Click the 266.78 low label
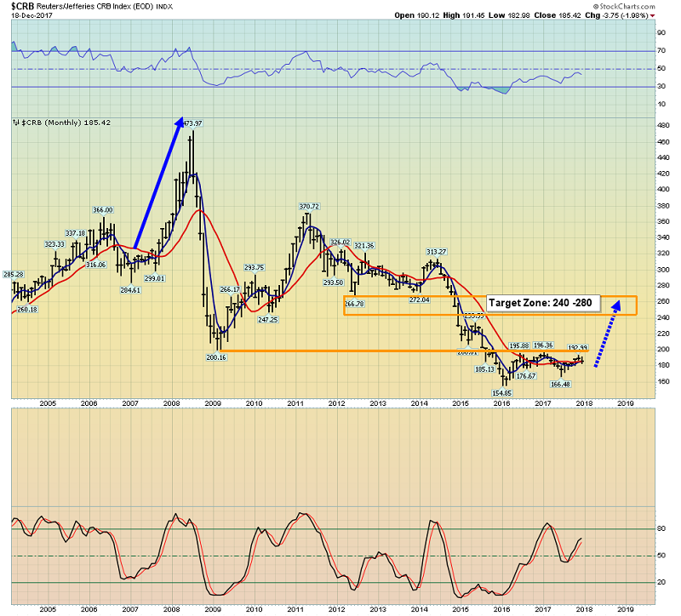The image size is (681, 616). (354, 304)
